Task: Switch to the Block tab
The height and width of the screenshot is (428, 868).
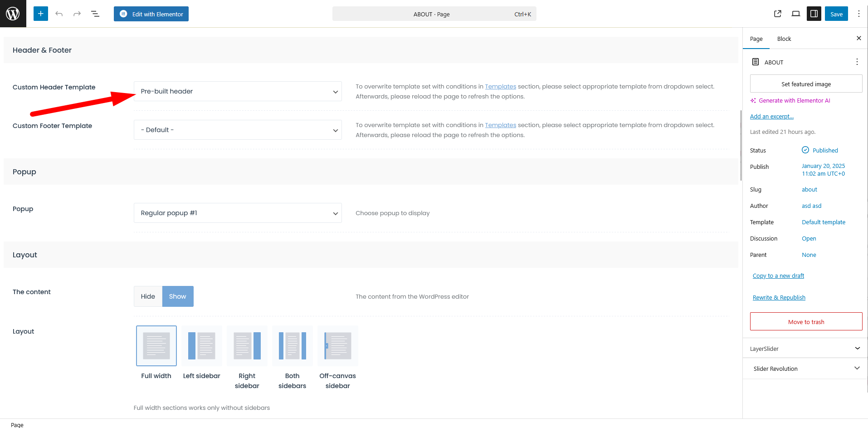Action: coord(784,39)
